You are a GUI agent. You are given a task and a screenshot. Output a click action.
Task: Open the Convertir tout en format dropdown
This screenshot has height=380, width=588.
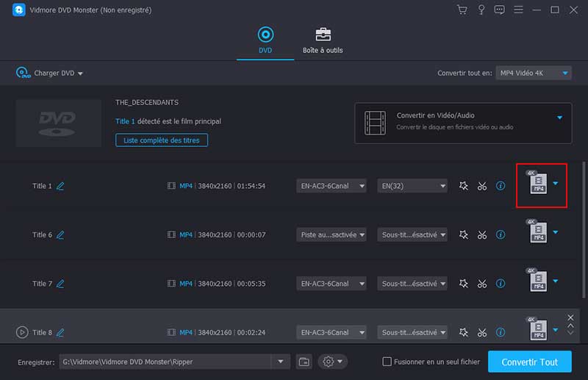534,73
